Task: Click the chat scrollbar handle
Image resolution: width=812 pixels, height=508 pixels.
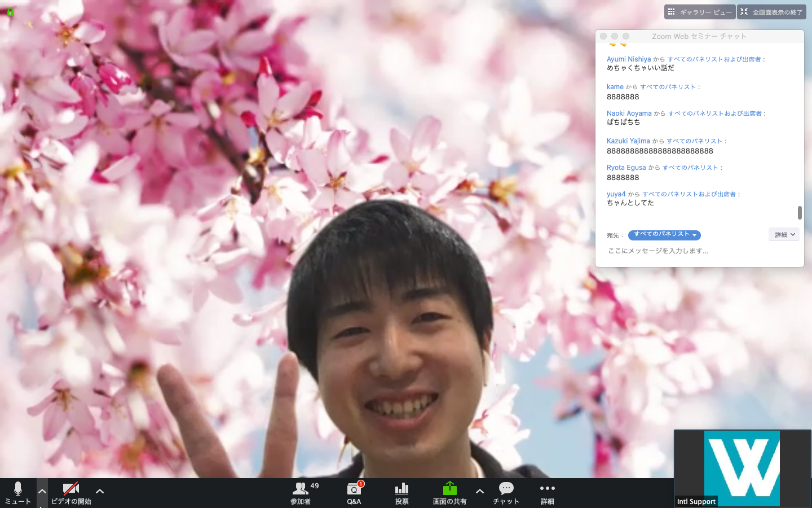Action: [x=800, y=213]
